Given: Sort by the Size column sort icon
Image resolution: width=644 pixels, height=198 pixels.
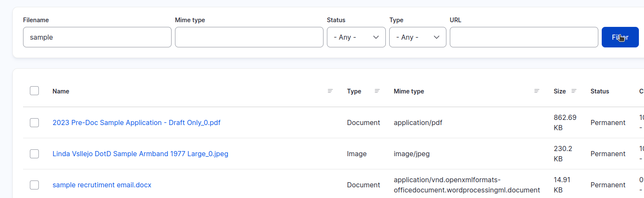Looking at the screenshot, I should [x=574, y=91].
